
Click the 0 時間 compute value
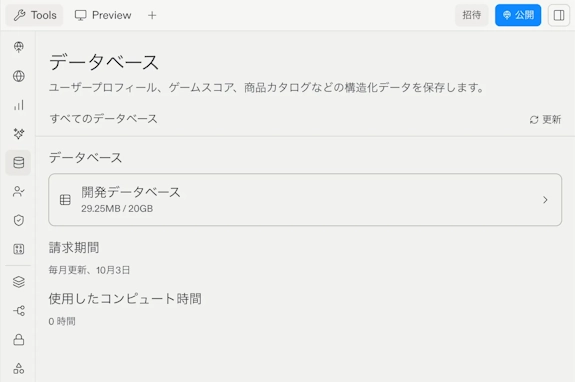click(x=62, y=322)
